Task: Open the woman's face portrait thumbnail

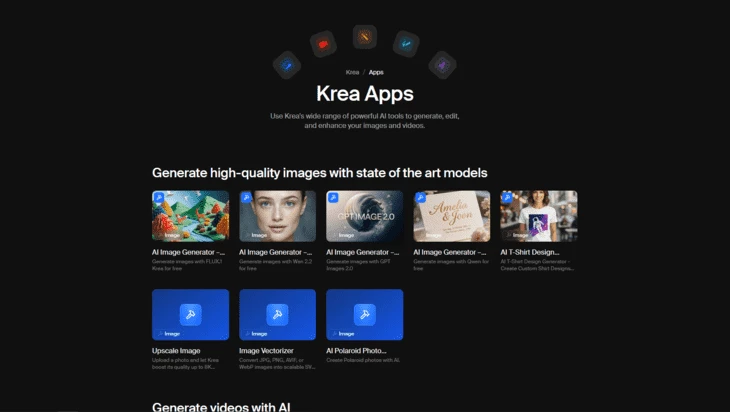Action: [277, 216]
